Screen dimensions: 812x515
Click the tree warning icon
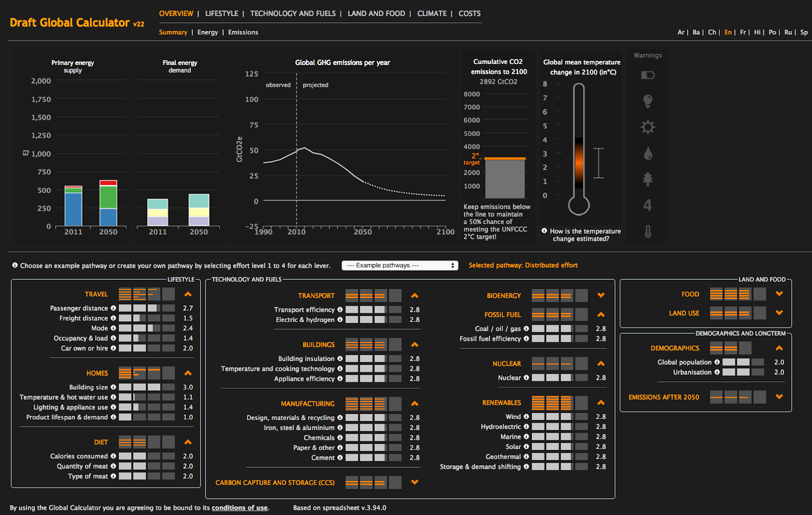pyautogui.click(x=648, y=179)
